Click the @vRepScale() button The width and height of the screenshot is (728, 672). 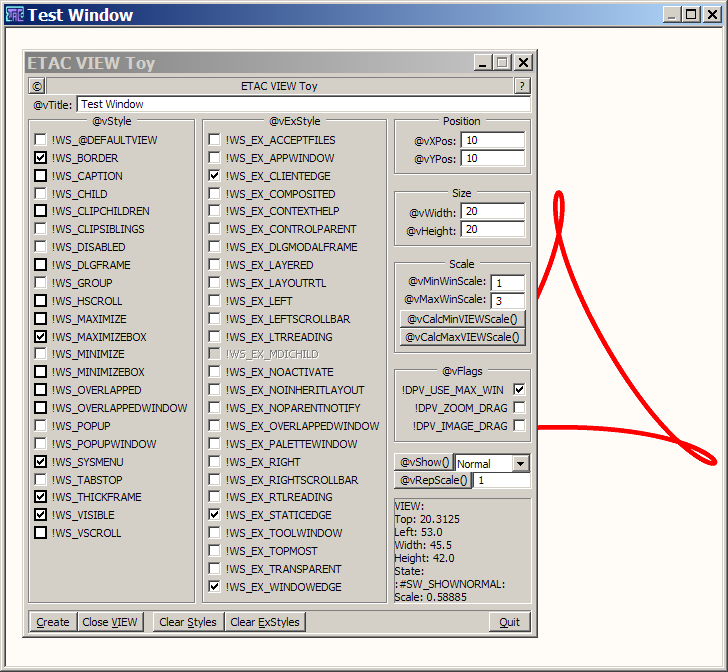click(434, 481)
